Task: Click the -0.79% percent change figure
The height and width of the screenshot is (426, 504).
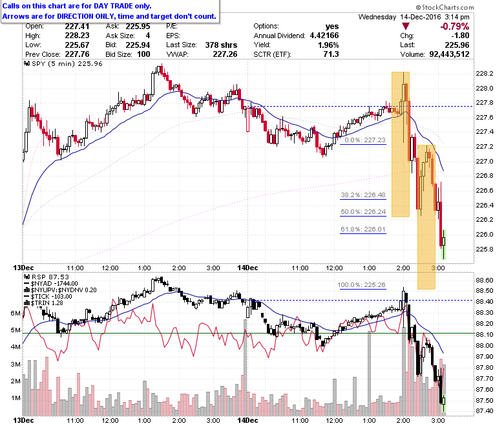Action: coord(454,27)
